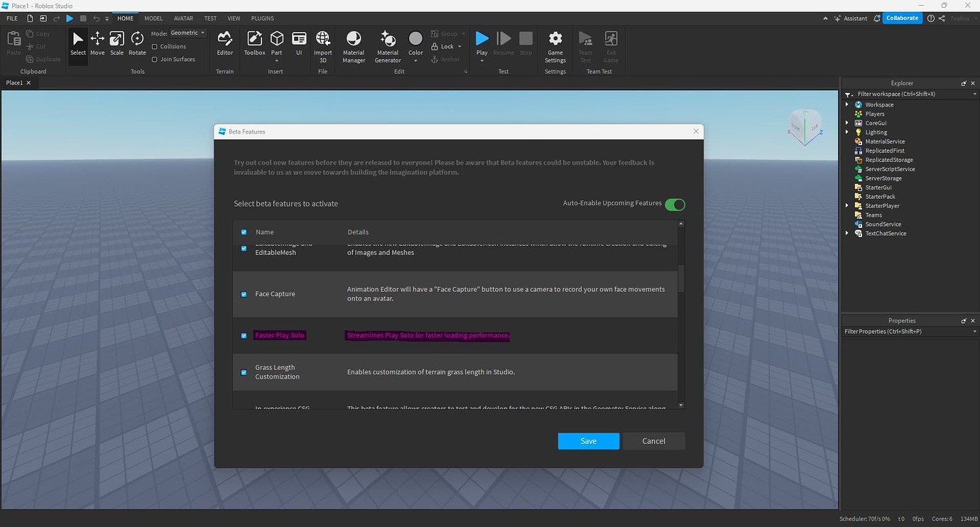Uncheck Grass Length Customization feature
This screenshot has width=980, height=527.
(x=244, y=372)
